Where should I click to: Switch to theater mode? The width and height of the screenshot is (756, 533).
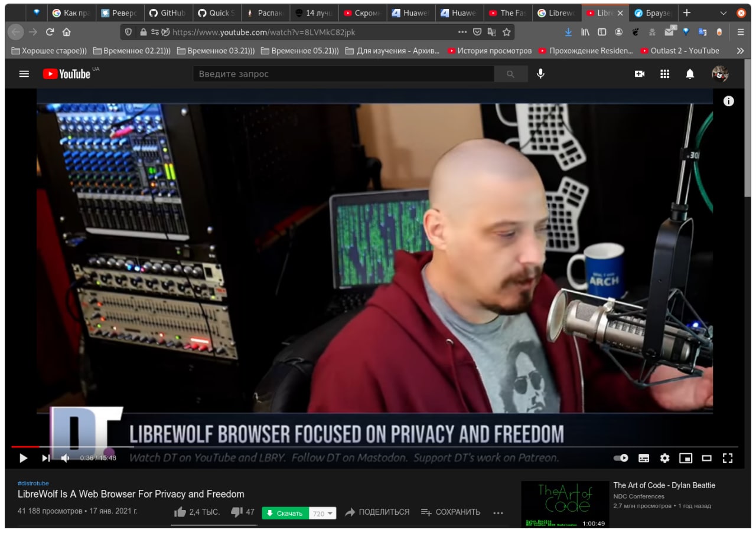pos(706,457)
